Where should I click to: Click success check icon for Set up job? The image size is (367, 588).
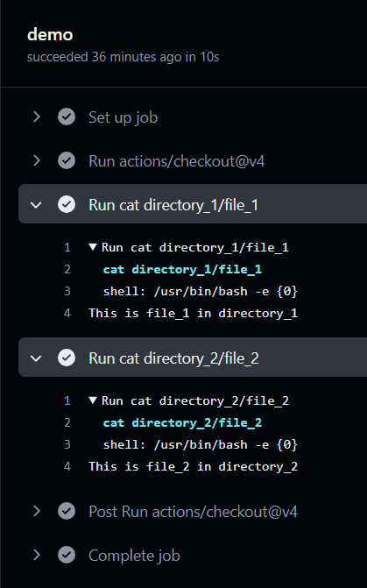(x=67, y=117)
